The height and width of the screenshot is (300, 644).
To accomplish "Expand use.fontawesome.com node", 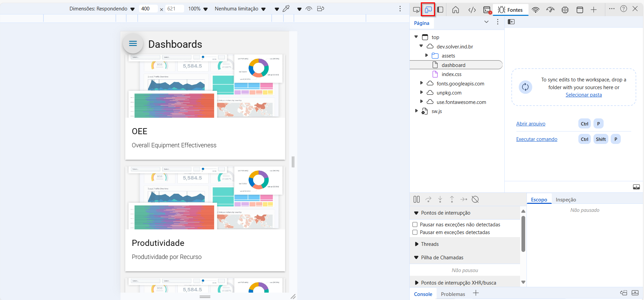I will 421,101.
